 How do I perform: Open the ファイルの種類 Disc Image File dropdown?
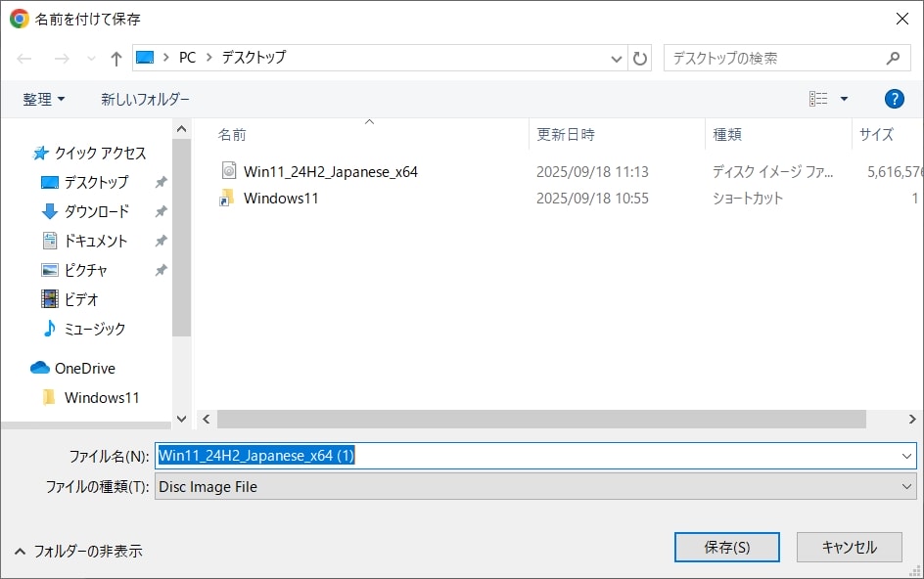[535, 486]
